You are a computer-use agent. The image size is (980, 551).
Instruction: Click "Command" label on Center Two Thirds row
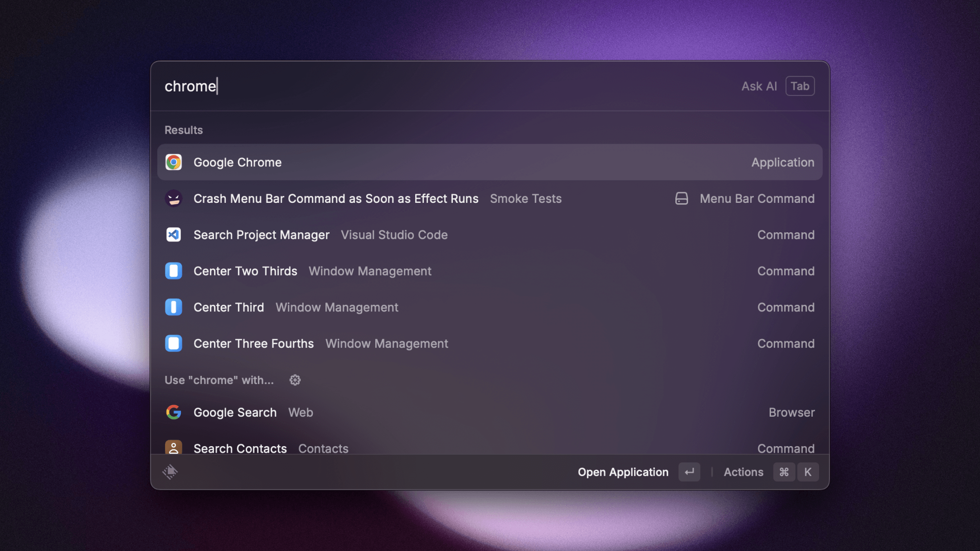[x=786, y=271]
